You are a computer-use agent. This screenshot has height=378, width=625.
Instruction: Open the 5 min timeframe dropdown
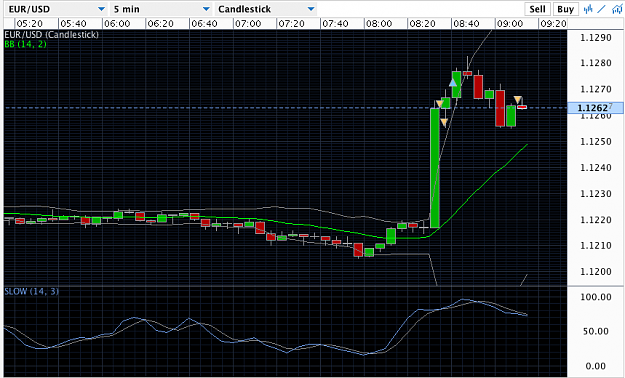tap(161, 9)
